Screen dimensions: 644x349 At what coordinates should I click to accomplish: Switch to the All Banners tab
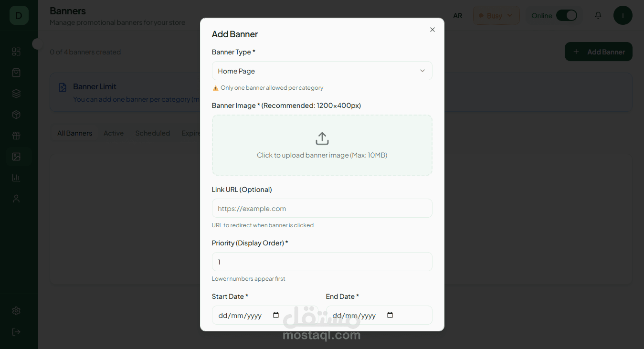pos(74,133)
